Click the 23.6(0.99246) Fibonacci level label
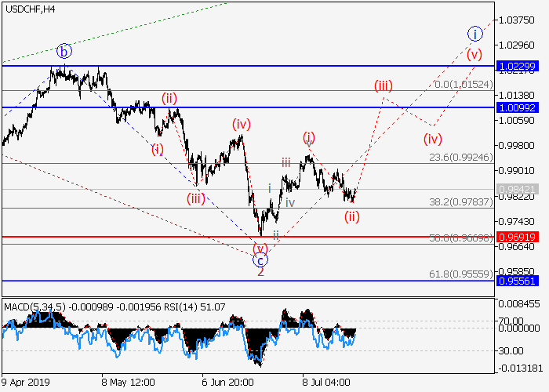The width and height of the screenshot is (549, 392). click(x=460, y=157)
